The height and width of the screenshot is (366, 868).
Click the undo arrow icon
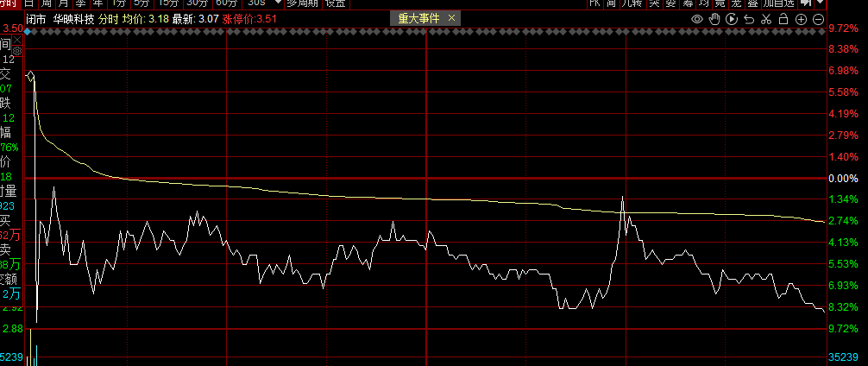pos(749,19)
